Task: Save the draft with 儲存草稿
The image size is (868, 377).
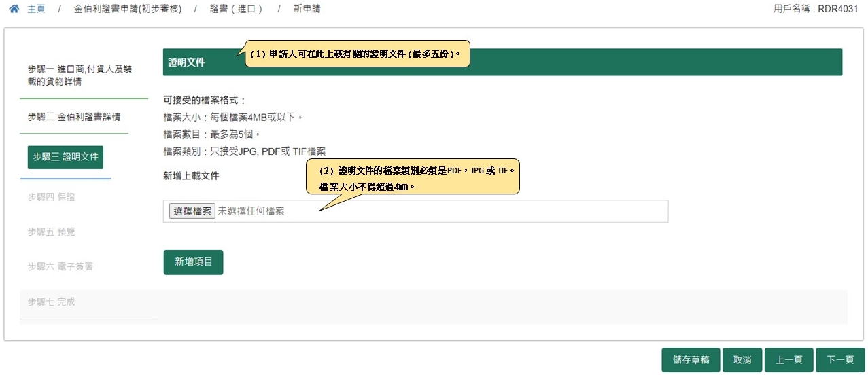Action: [x=691, y=360]
